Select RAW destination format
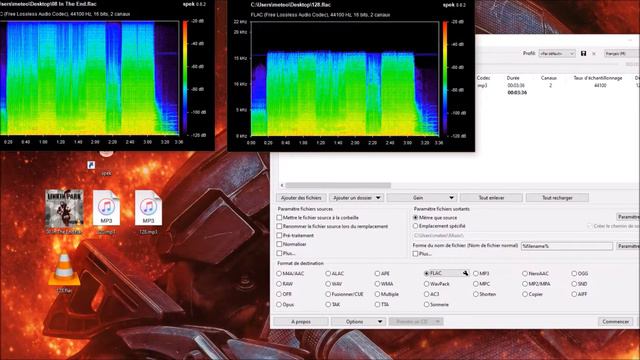Viewport: 640px width, 360px height. point(279,284)
